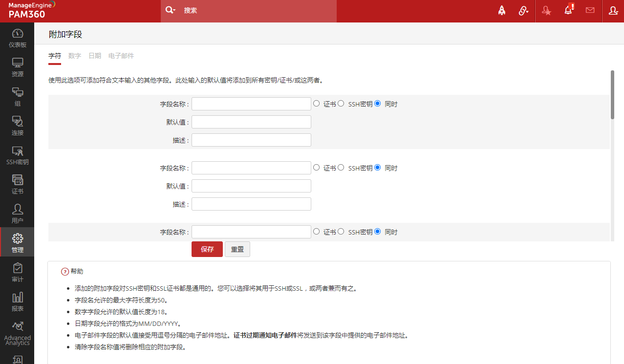
Task: Click the starred user icon in the header
Action: [546, 11]
